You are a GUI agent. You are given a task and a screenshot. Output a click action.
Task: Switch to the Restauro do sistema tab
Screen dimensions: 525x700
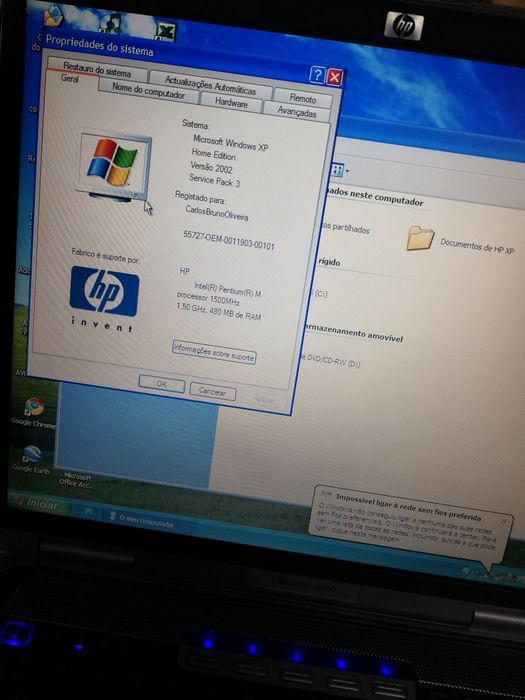[x=96, y=69]
